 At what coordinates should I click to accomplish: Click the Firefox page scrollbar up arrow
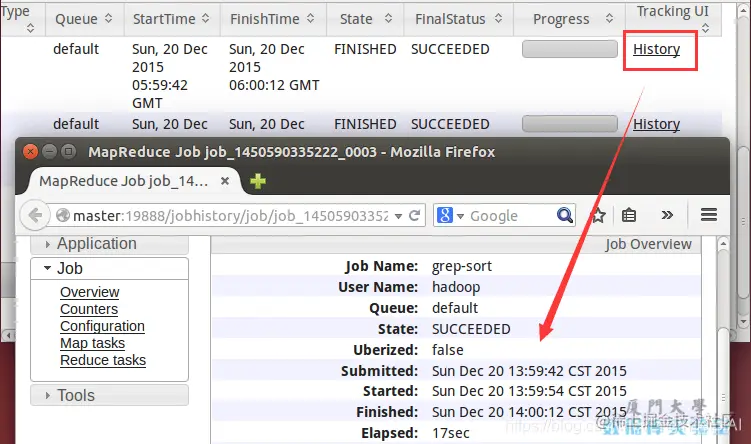click(723, 244)
